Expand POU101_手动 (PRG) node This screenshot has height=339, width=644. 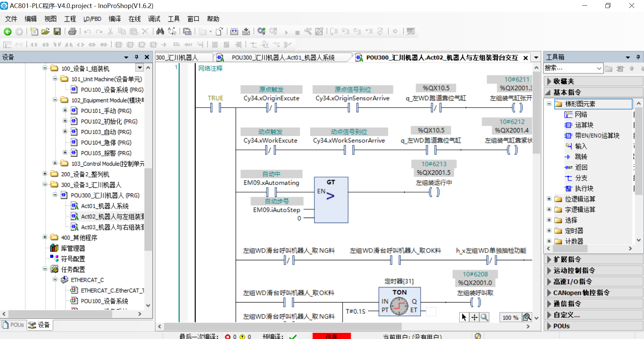65,110
